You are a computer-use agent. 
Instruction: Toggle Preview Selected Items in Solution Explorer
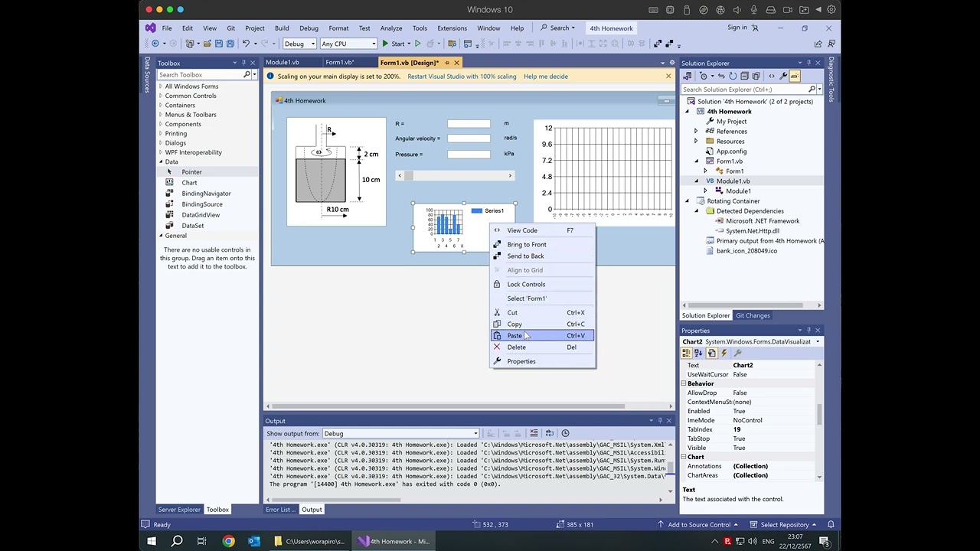coord(795,76)
